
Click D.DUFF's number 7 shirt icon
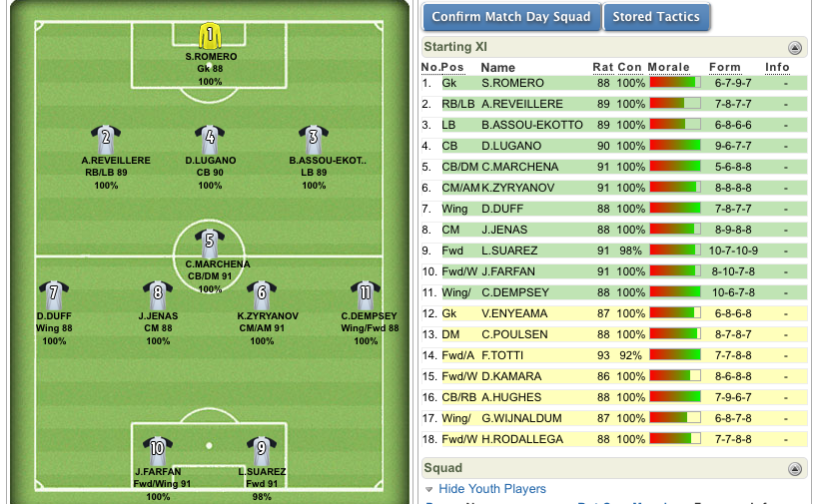click(x=54, y=295)
